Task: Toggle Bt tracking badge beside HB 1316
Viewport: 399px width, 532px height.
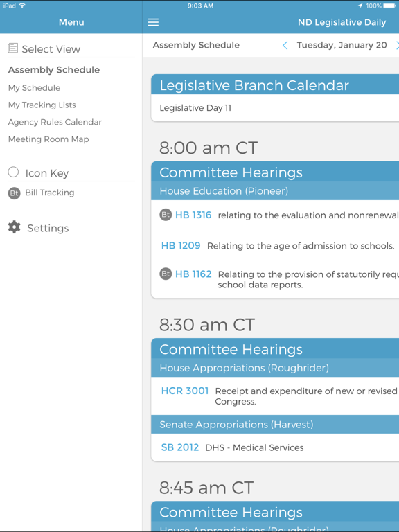Action: [166, 215]
